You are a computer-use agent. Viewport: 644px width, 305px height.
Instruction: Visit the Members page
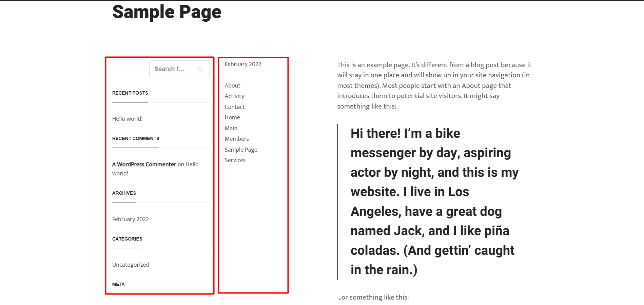point(237,139)
